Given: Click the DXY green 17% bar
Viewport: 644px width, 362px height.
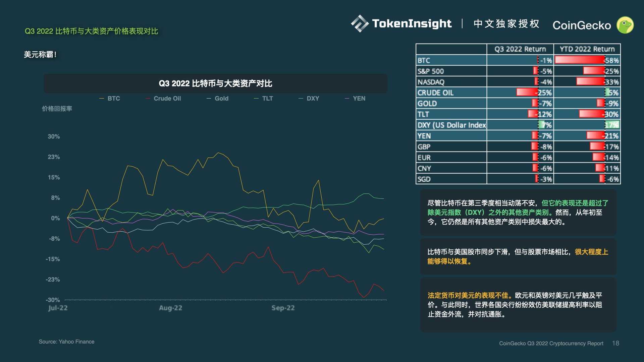Looking at the screenshot, I should 612,125.
